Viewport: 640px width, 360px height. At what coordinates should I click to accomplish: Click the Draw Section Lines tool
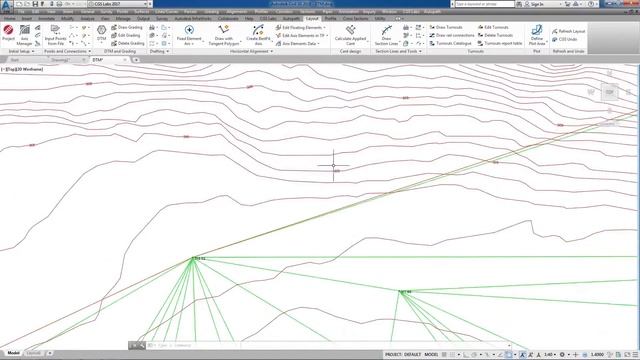[x=386, y=35]
